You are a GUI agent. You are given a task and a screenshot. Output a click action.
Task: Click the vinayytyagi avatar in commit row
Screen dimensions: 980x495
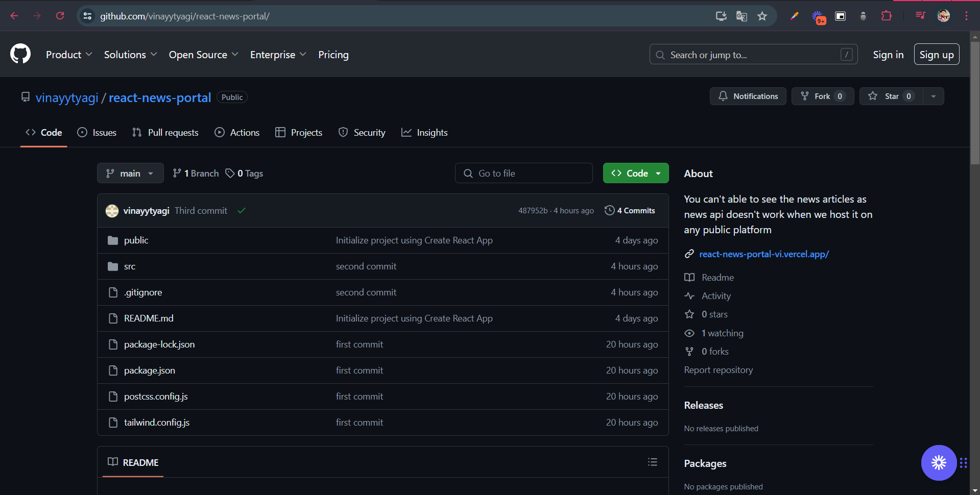112,211
